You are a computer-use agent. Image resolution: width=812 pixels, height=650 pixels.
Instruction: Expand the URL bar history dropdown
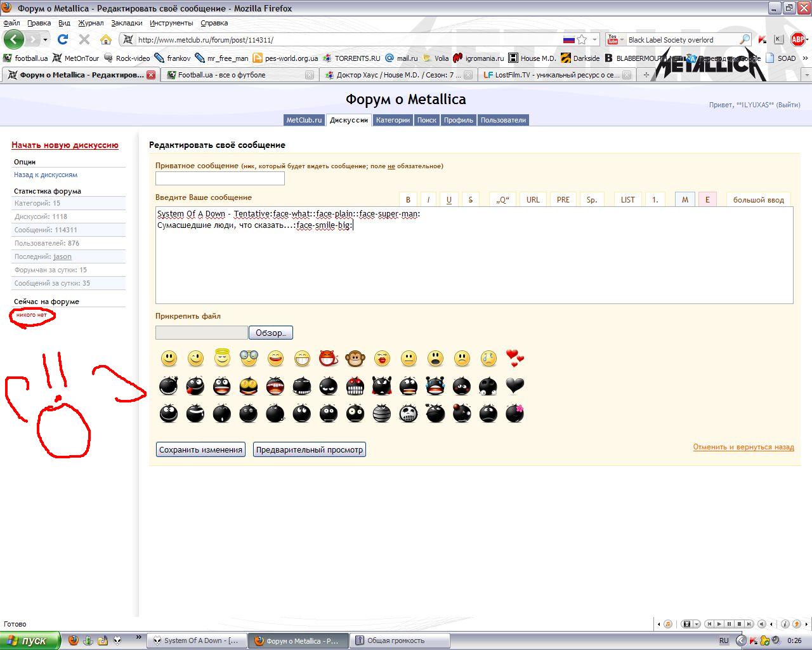594,39
